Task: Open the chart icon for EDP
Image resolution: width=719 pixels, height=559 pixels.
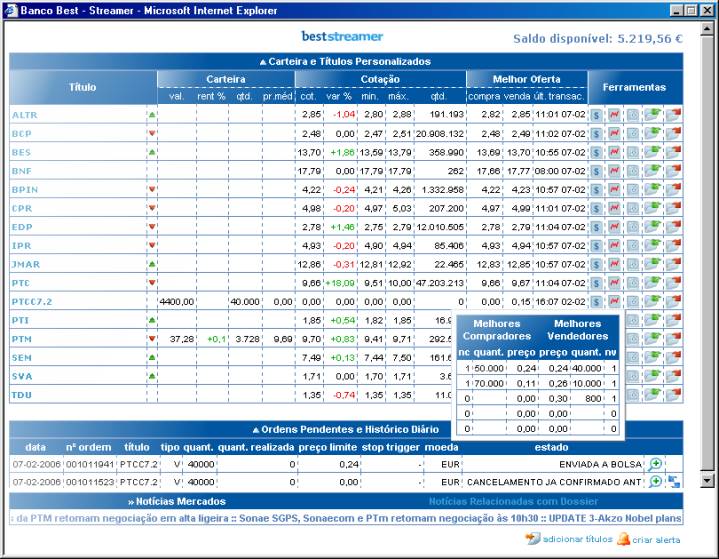Action: click(x=614, y=227)
